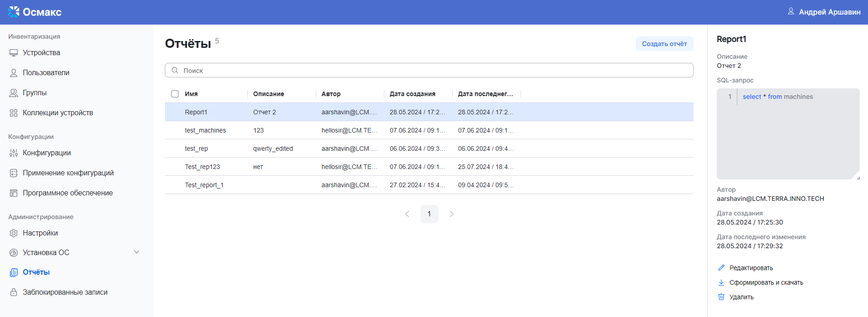Click the Устройства monitor icon in sidebar

[x=14, y=53]
